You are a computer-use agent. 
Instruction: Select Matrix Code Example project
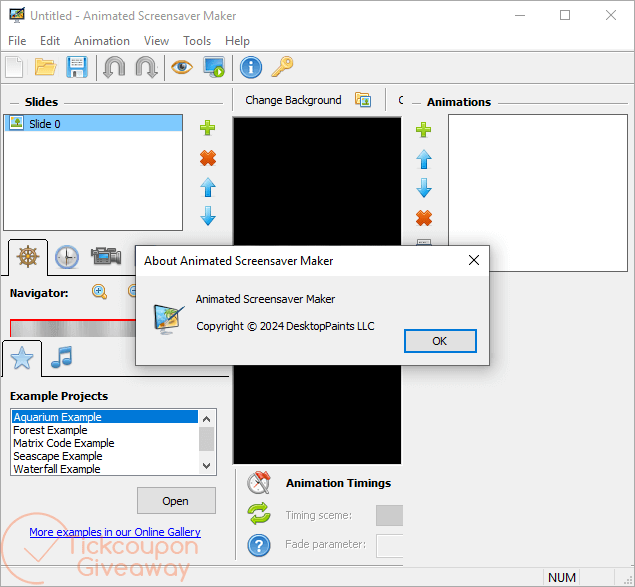[105, 443]
